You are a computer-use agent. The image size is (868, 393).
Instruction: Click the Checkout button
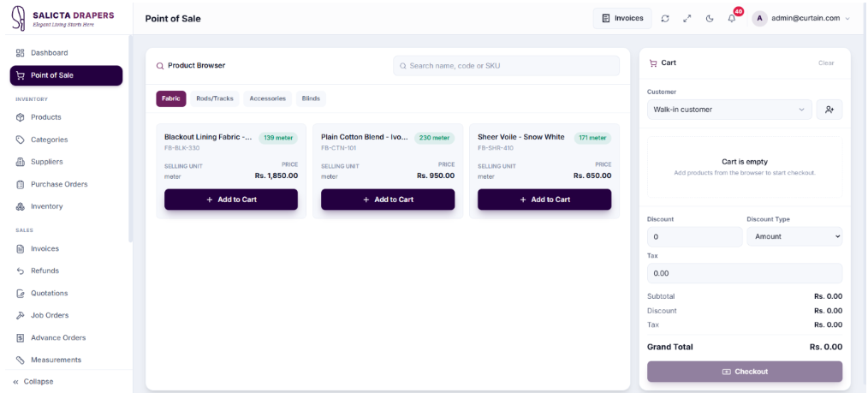745,372
